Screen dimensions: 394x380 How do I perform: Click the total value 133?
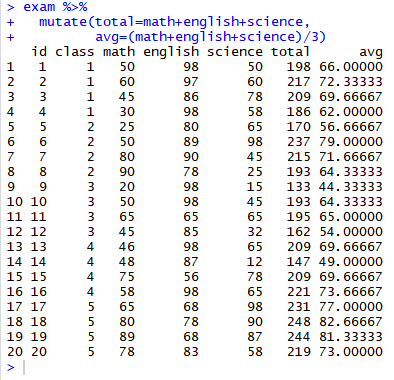(x=299, y=187)
